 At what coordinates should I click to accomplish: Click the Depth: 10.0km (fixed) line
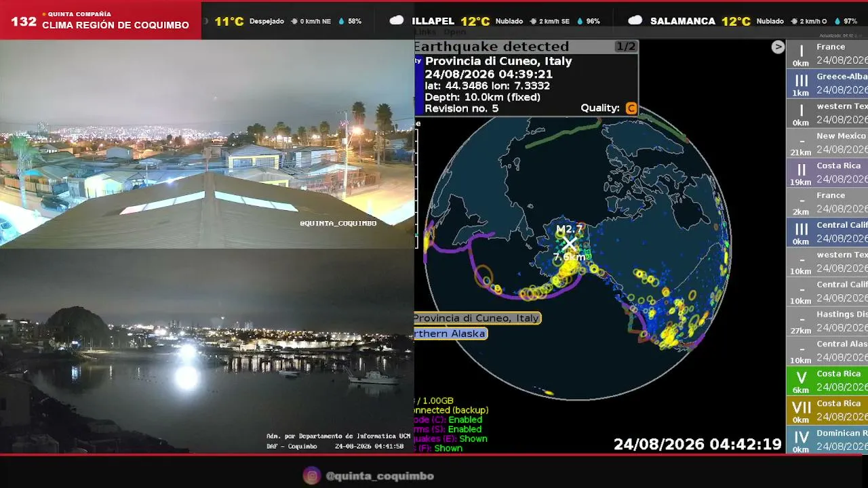(x=482, y=97)
